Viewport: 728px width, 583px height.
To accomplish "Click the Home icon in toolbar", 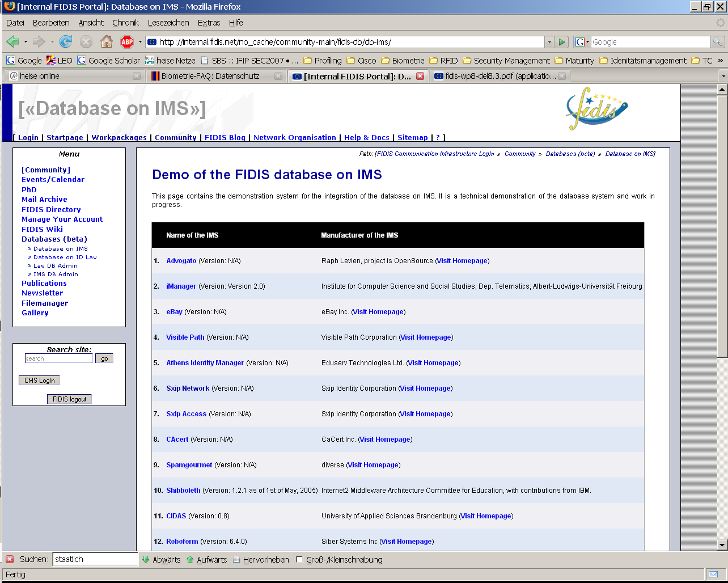I will 106,42.
